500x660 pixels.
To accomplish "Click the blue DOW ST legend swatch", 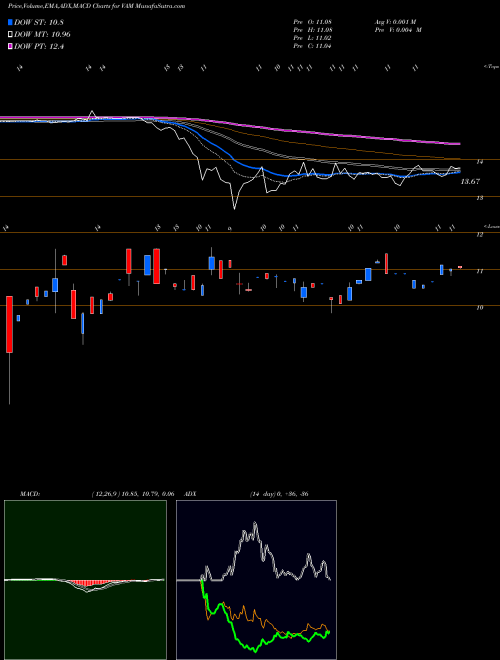I will pyautogui.click(x=10, y=22).
